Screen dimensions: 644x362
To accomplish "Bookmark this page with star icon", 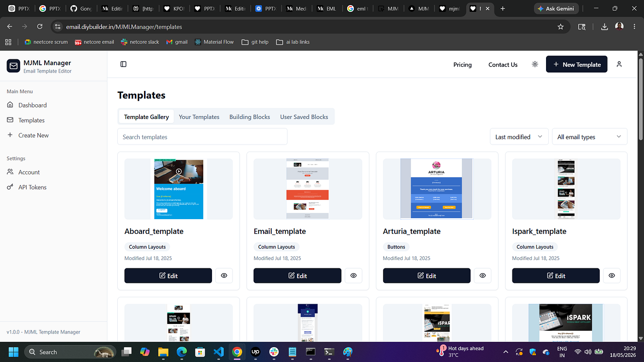I will (560, 27).
